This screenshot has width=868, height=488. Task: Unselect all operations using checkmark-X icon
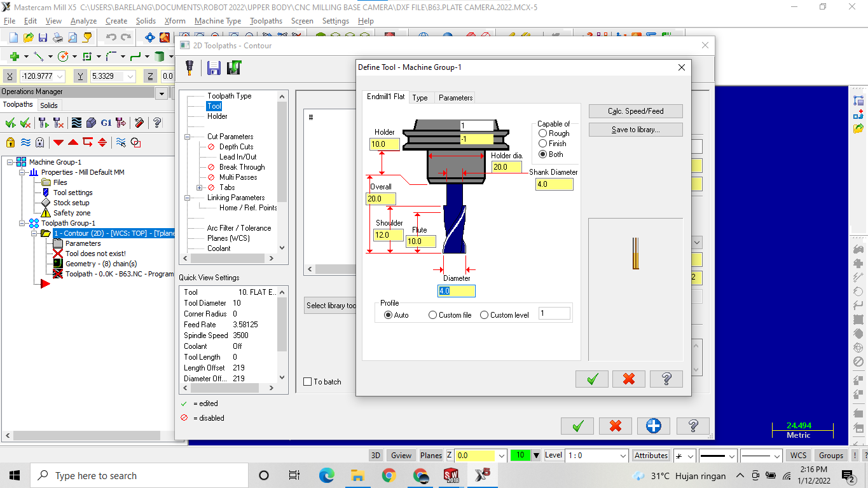[x=25, y=123]
